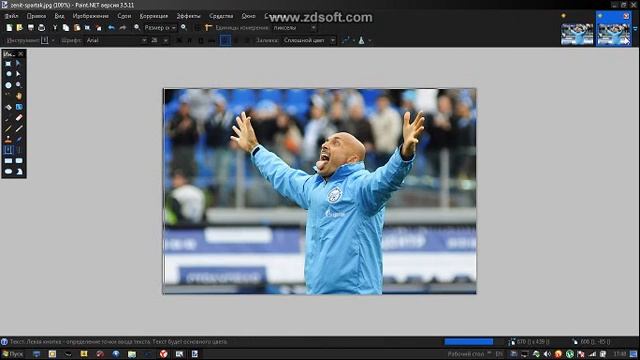Click the Paste clipboard icon
This screenshot has height=360, width=640.
(77, 28)
